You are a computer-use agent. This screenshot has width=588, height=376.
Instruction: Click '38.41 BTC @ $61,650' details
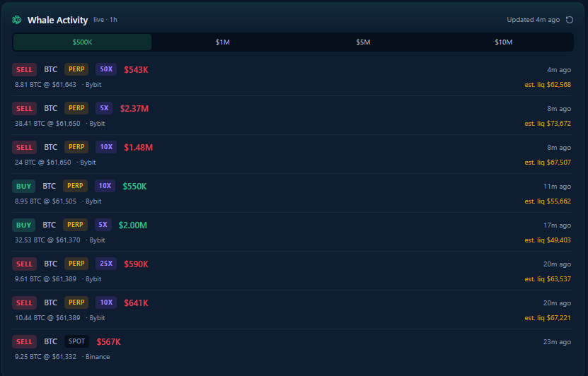(47, 124)
